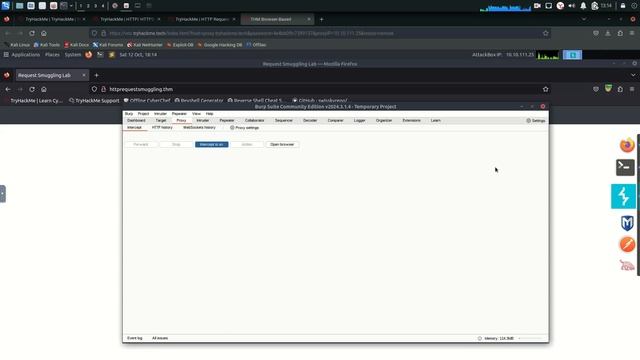640x360 pixels.
Task: Open the Applications menu in AttackBox panel
Action: (x=22, y=55)
